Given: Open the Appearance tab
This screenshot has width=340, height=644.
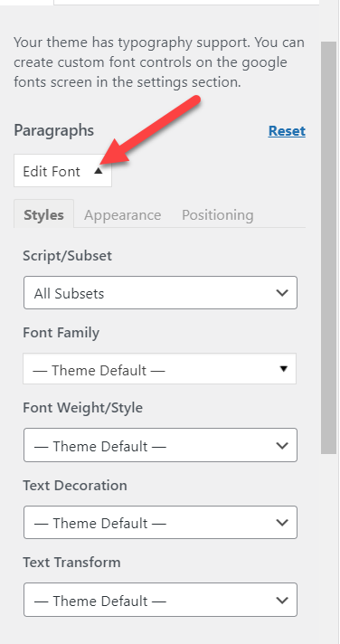Looking at the screenshot, I should click(x=122, y=214).
